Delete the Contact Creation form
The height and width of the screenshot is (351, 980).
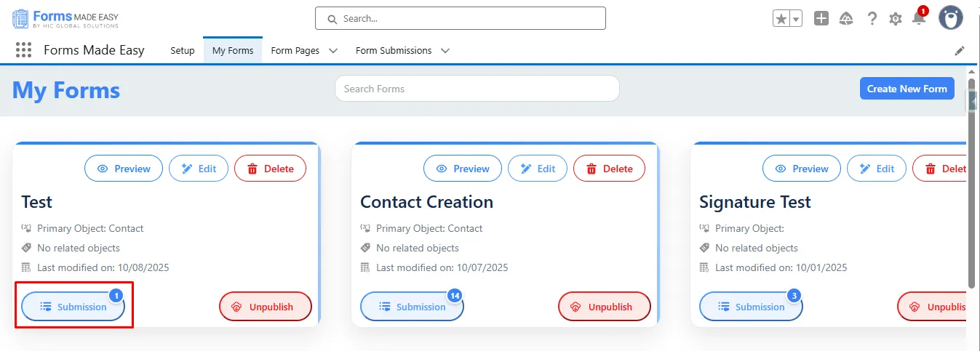(608, 169)
